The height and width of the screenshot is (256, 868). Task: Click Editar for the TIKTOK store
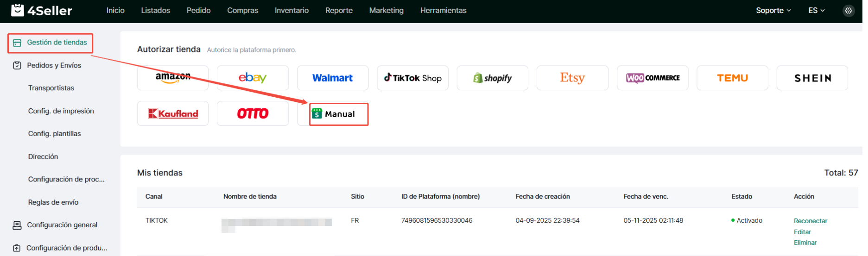pos(802,232)
